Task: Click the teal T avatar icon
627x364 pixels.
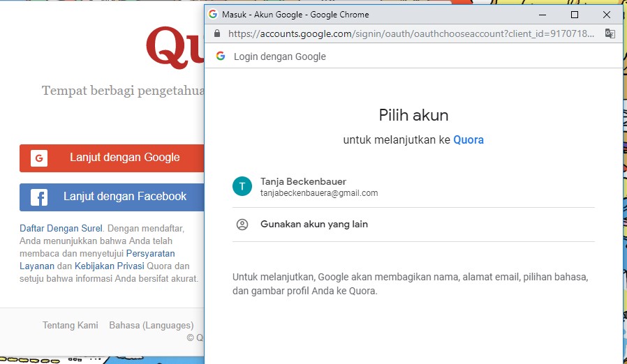Action: (x=242, y=186)
